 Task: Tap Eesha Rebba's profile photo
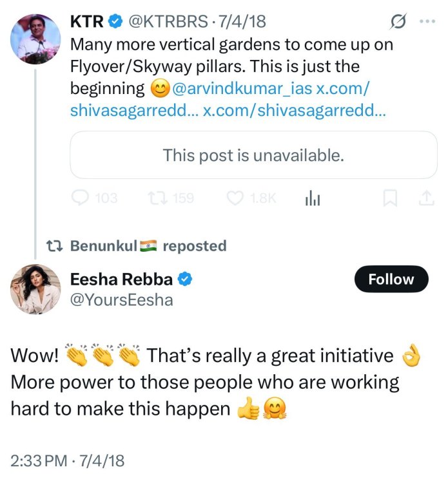(x=35, y=288)
